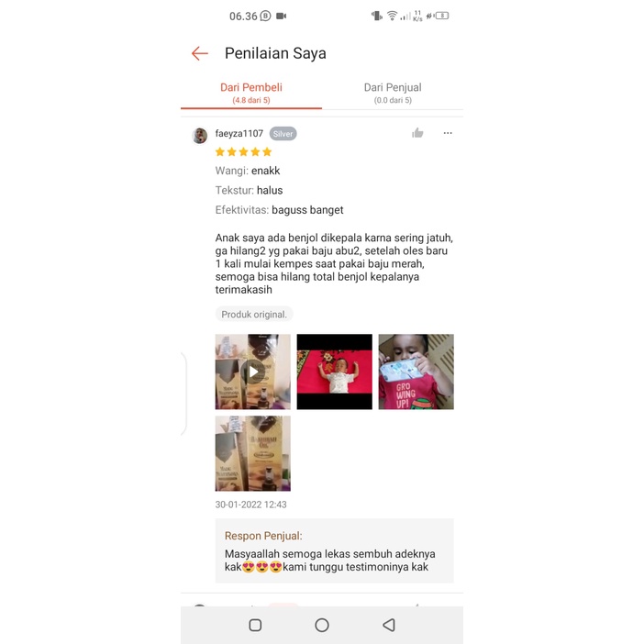Tap the five-star rating row
The height and width of the screenshot is (644, 644).
tap(243, 152)
